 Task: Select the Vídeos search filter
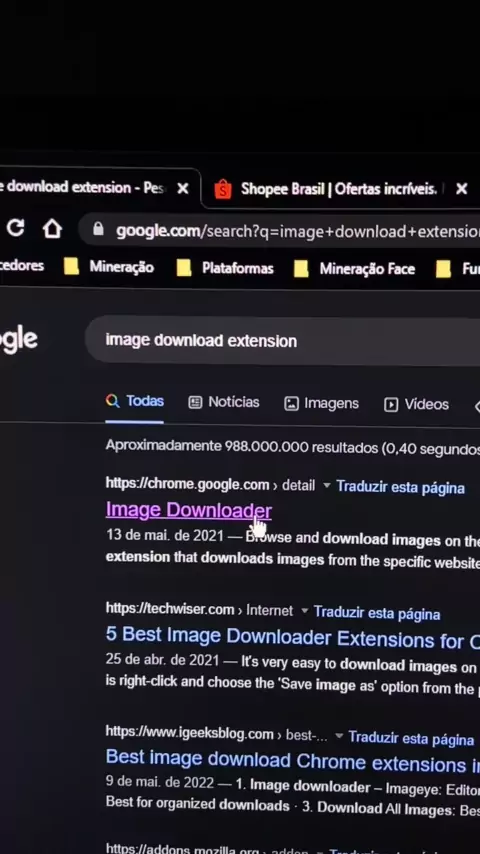(417, 404)
